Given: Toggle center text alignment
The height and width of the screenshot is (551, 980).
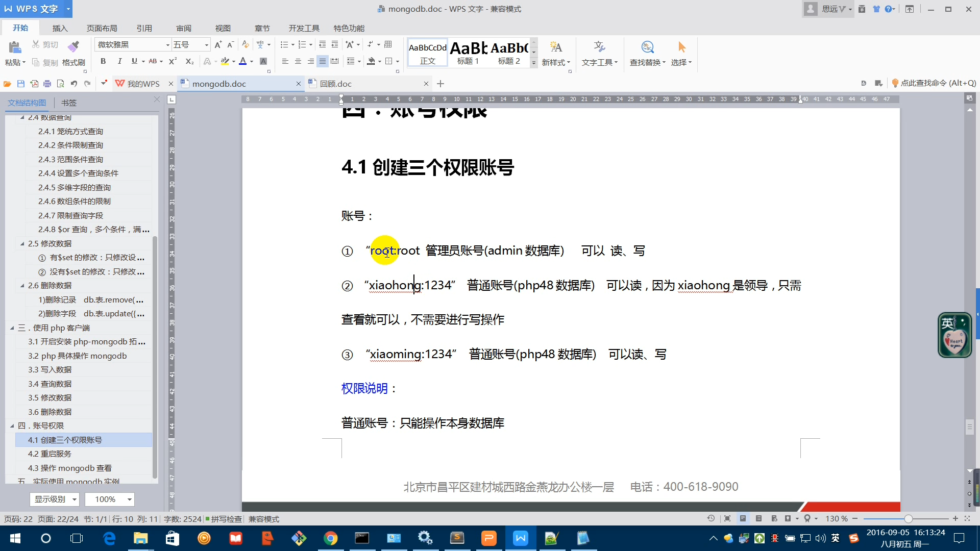Looking at the screenshot, I should click(298, 61).
